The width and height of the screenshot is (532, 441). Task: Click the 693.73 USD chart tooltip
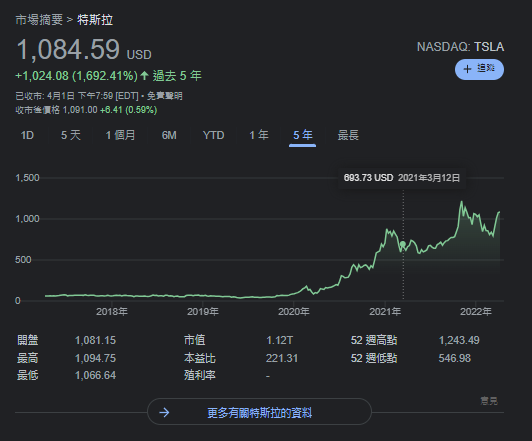[x=402, y=178]
